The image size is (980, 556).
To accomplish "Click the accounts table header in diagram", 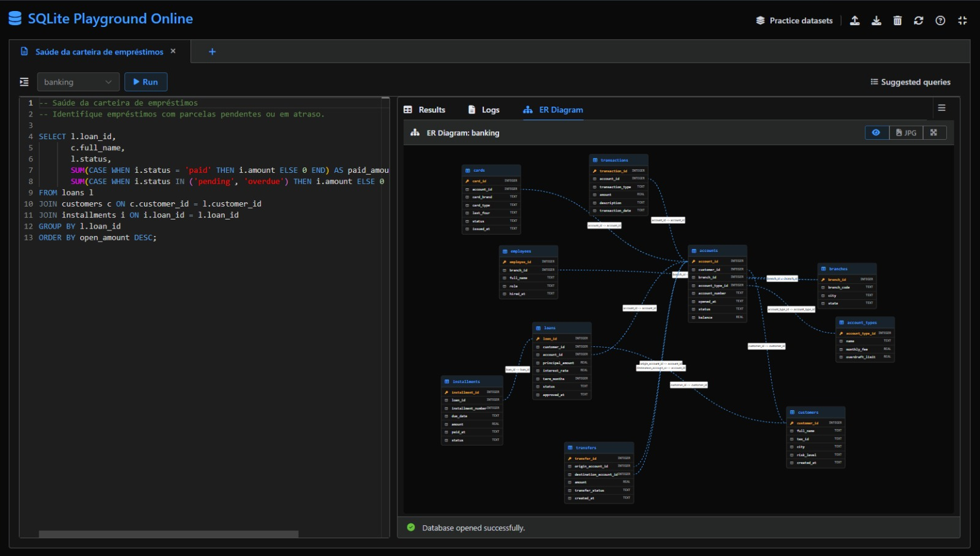I will click(717, 251).
